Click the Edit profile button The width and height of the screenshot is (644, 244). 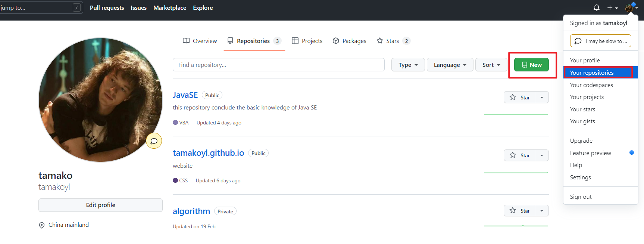(100, 205)
